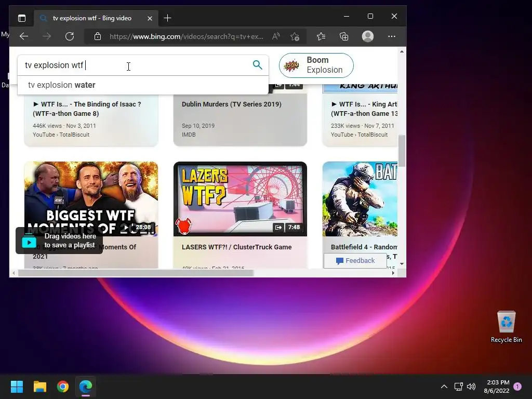This screenshot has width=532, height=399.
Task: Open Battlefield 4 video thumbnail
Action: (x=360, y=199)
